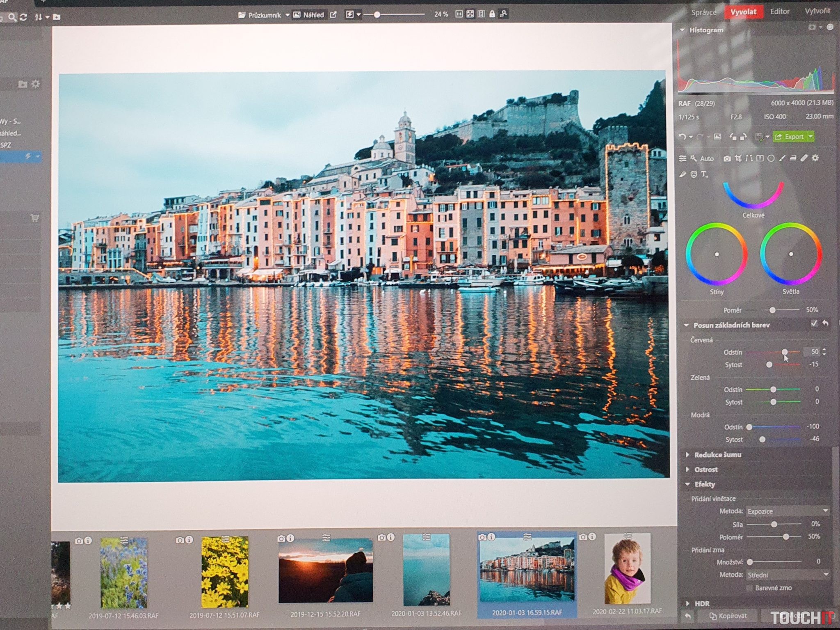This screenshot has width=840, height=630.
Task: Click the zoom lock padlock icon
Action: [x=492, y=14]
